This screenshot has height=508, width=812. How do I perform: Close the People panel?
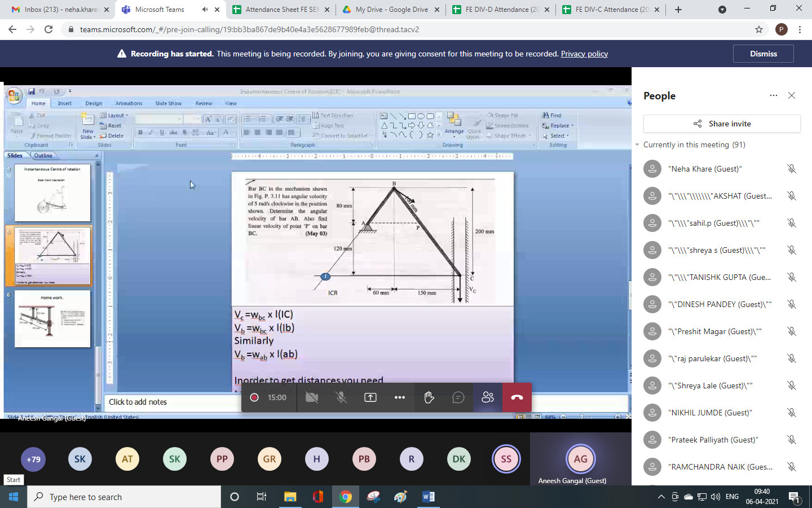[792, 95]
